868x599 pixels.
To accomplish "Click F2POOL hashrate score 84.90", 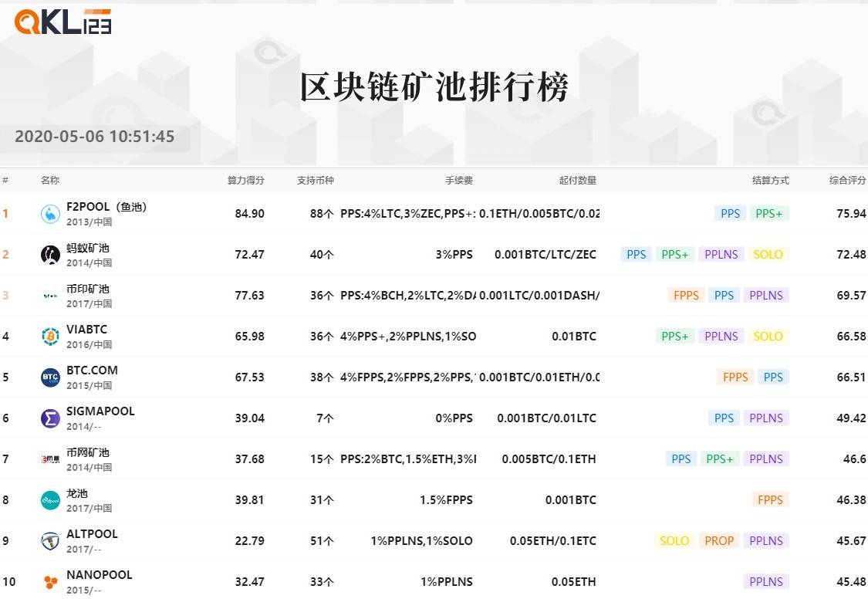I will (250, 214).
